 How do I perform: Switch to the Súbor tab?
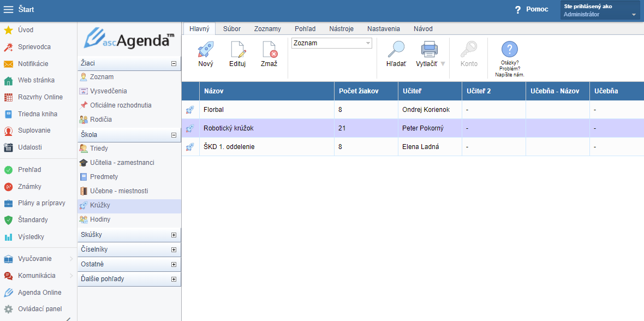(x=232, y=29)
